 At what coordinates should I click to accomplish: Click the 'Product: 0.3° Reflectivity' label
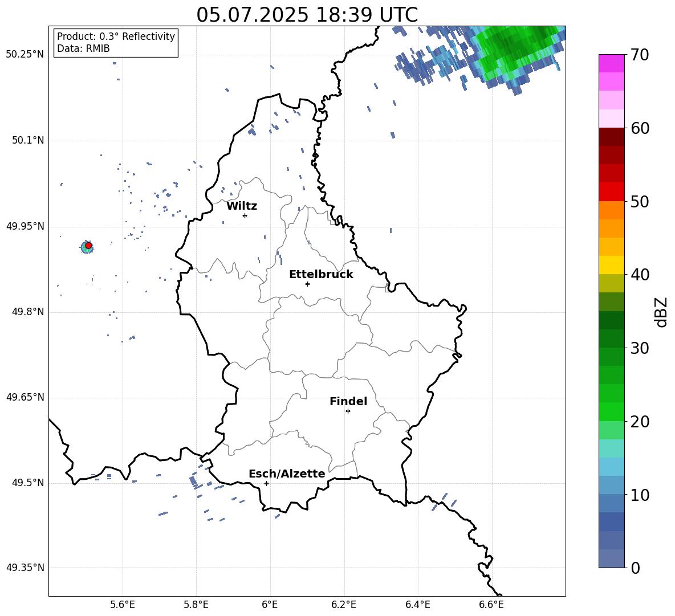(x=116, y=36)
